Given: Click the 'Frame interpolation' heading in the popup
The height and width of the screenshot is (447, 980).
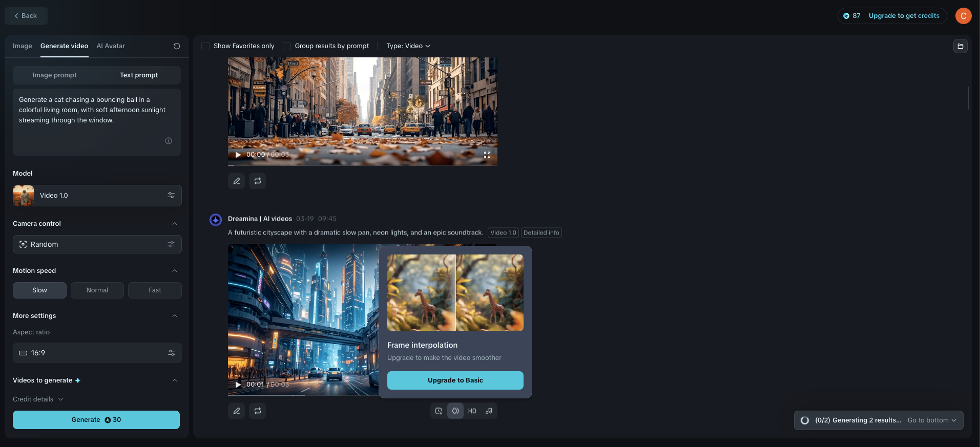Looking at the screenshot, I should 423,345.
